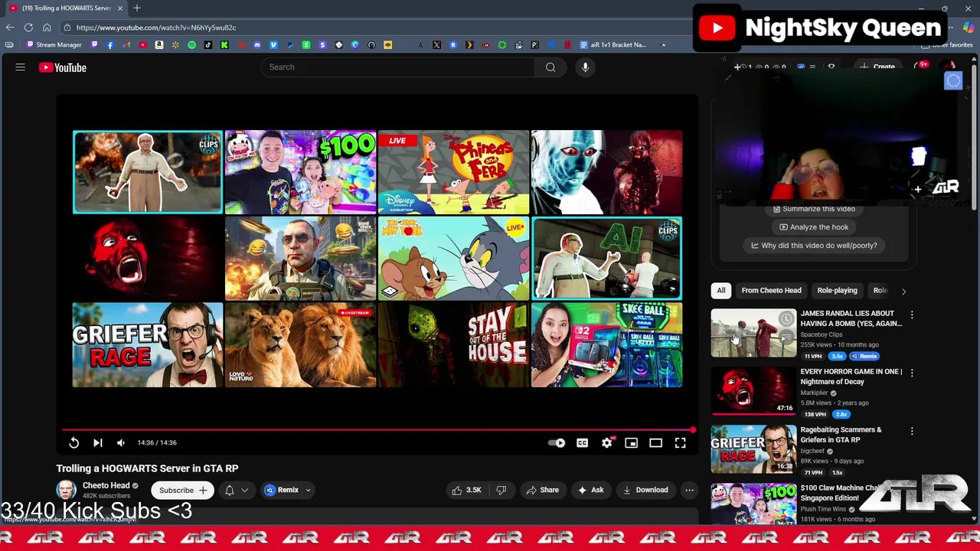Select From Cheeto Head chip
Viewport: 980px width, 551px height.
point(771,291)
